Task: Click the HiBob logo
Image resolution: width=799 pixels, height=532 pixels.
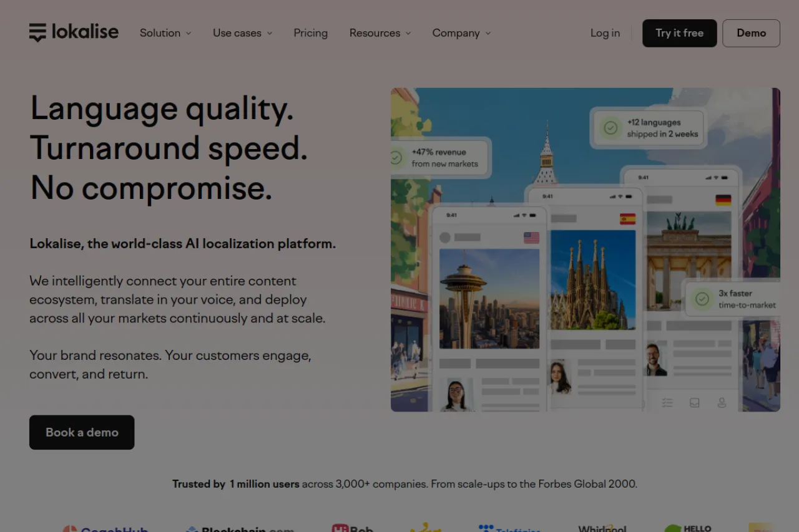Action: pyautogui.click(x=353, y=528)
